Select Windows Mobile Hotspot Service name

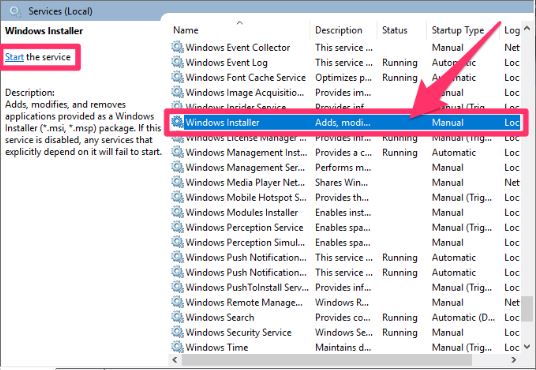coord(246,198)
